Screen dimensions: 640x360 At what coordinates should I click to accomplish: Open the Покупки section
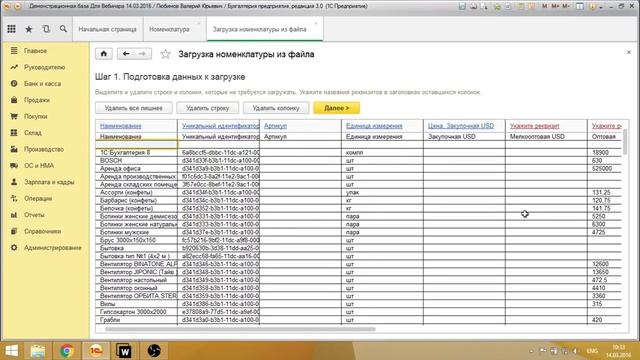[36, 116]
